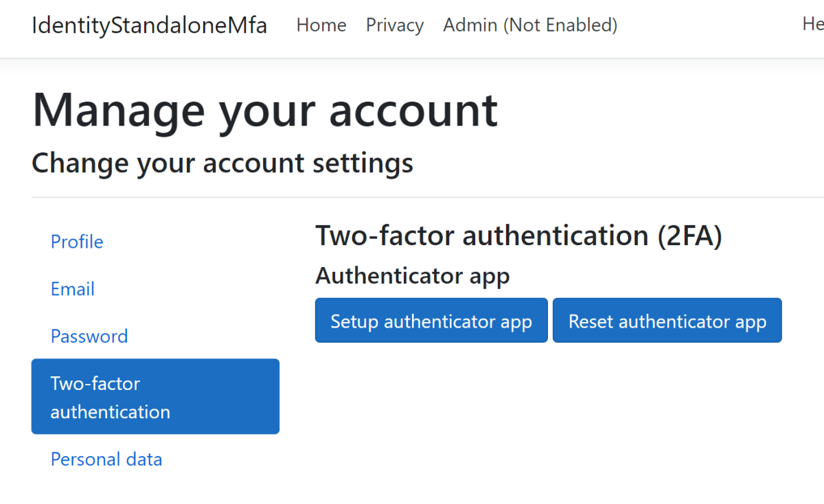Click the Manage your account heading
This screenshot has height=504, width=824.
(x=264, y=109)
